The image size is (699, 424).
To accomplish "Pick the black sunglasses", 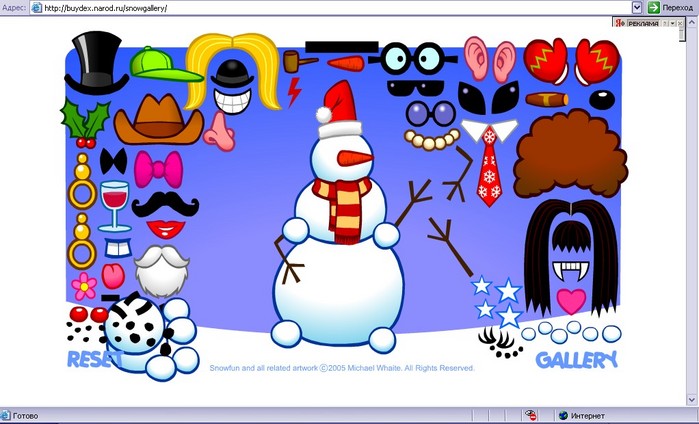I will pos(416,88).
